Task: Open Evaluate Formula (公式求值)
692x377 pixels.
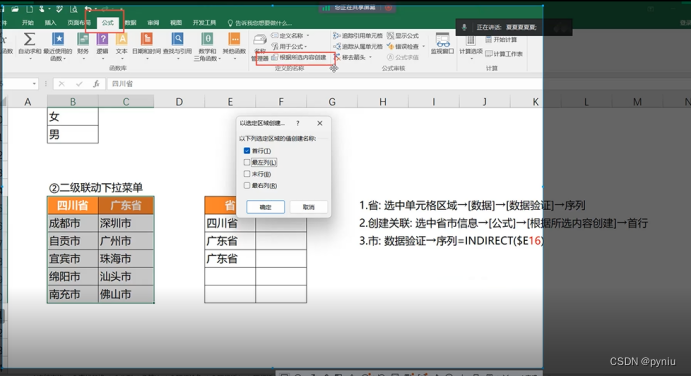Action: pos(403,57)
